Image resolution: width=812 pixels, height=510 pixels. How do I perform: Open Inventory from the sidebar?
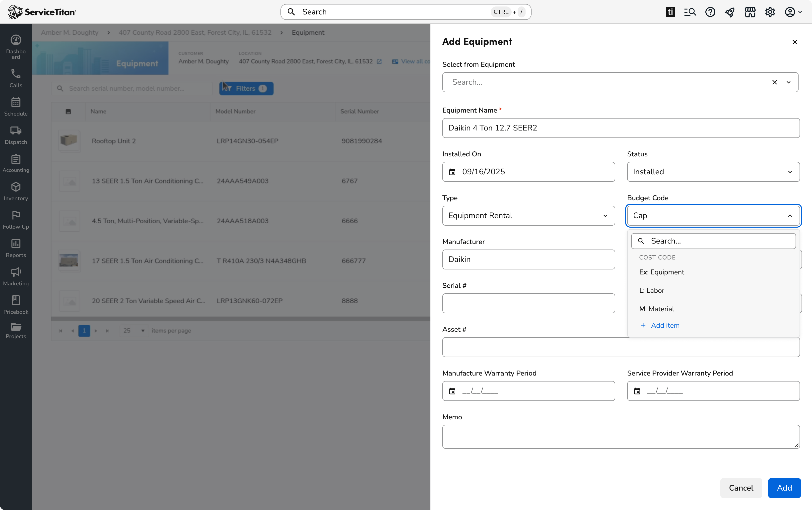click(x=16, y=191)
